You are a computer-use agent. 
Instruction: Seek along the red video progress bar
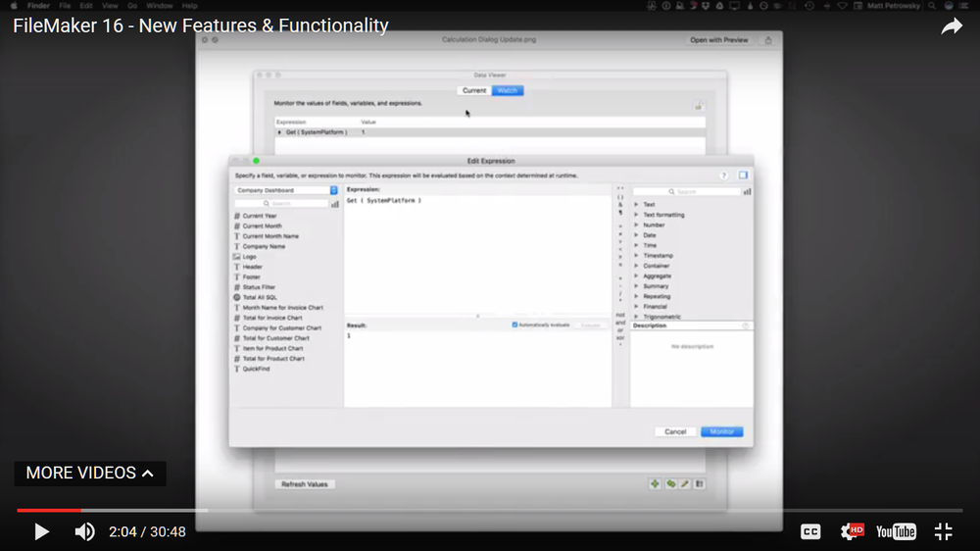tap(49, 511)
